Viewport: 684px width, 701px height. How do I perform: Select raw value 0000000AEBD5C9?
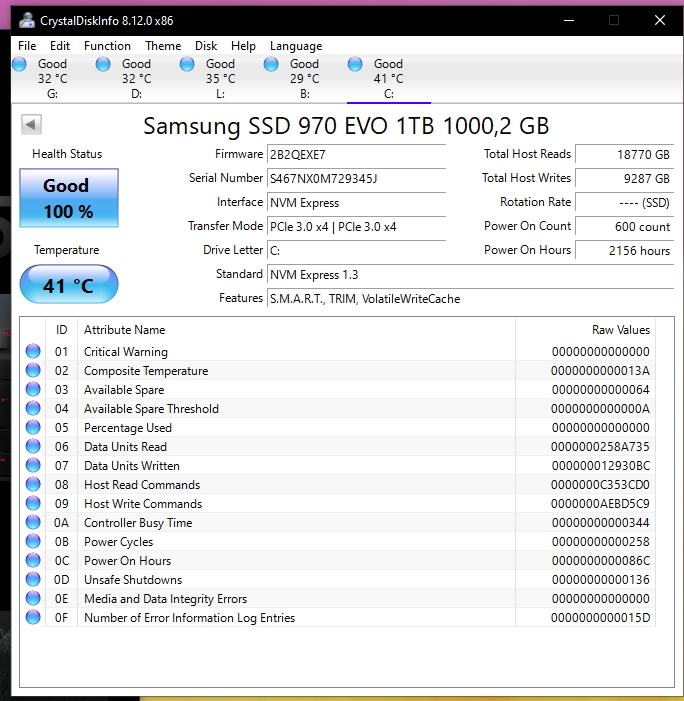click(600, 504)
